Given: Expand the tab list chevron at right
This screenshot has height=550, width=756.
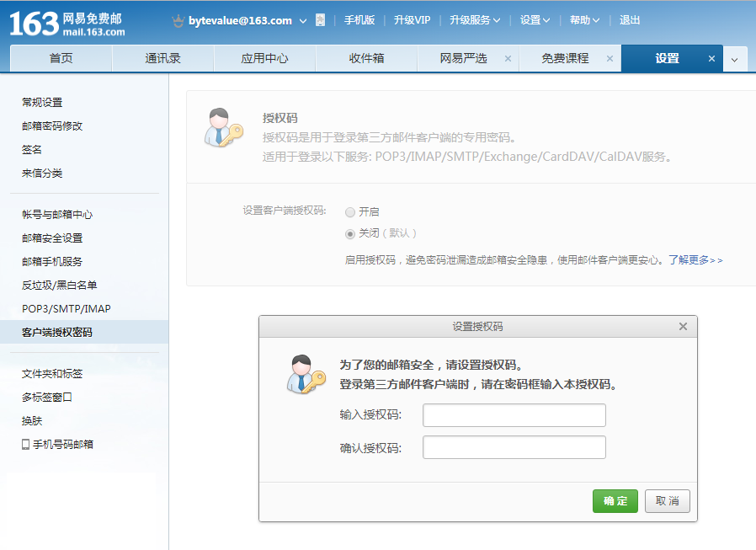Looking at the screenshot, I should pos(734,59).
